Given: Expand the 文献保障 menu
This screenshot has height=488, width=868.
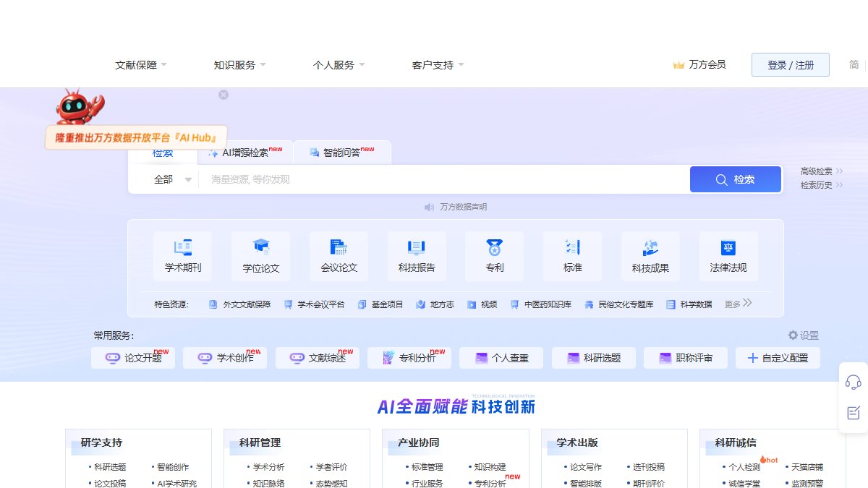Looking at the screenshot, I should 141,65.
